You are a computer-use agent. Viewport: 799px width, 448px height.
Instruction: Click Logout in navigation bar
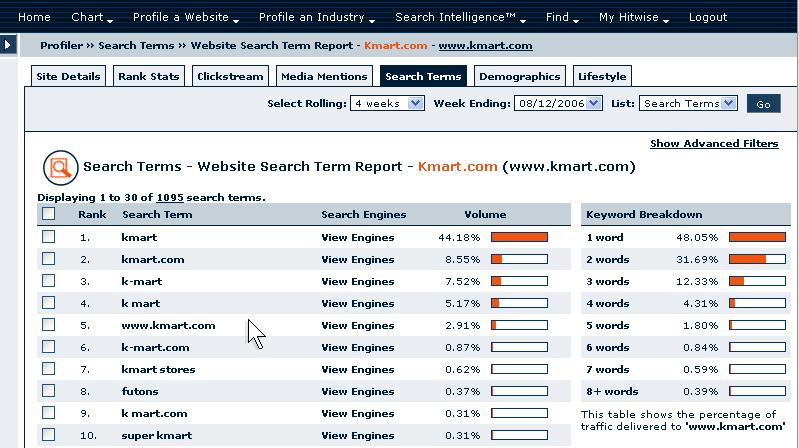point(708,17)
